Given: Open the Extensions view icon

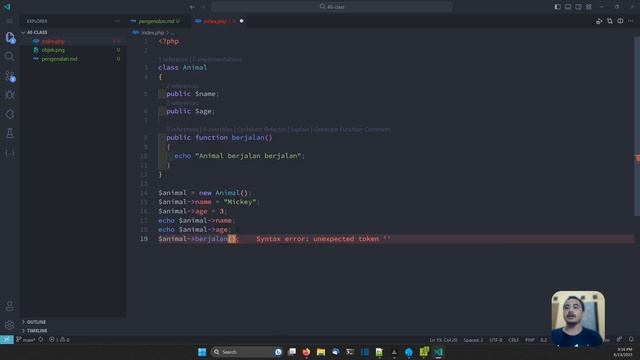Looking at the screenshot, I should pyautogui.click(x=10, y=114).
